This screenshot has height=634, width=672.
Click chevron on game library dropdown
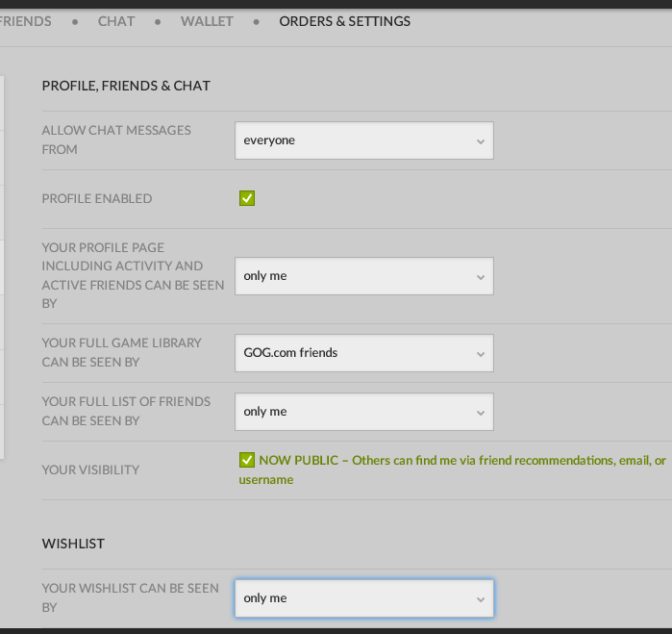click(x=481, y=354)
